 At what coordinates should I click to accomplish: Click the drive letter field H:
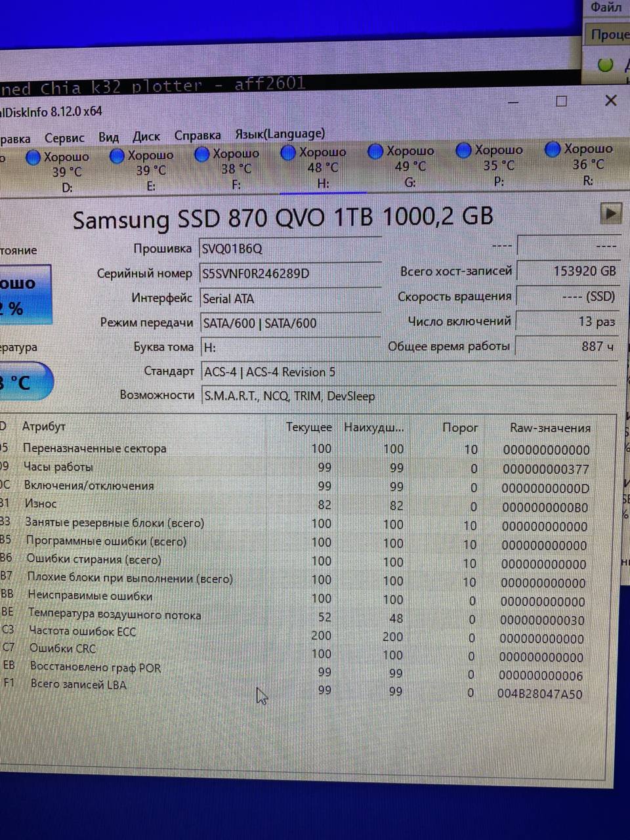point(290,347)
